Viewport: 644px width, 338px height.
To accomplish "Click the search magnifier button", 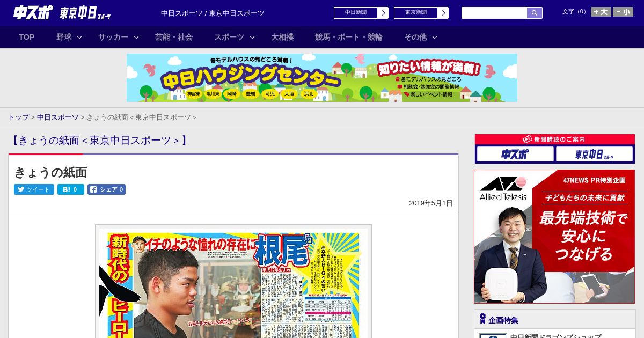I will [x=535, y=13].
